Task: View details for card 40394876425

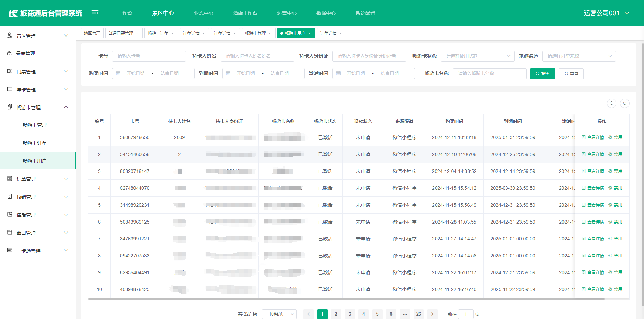Action: pos(593,289)
